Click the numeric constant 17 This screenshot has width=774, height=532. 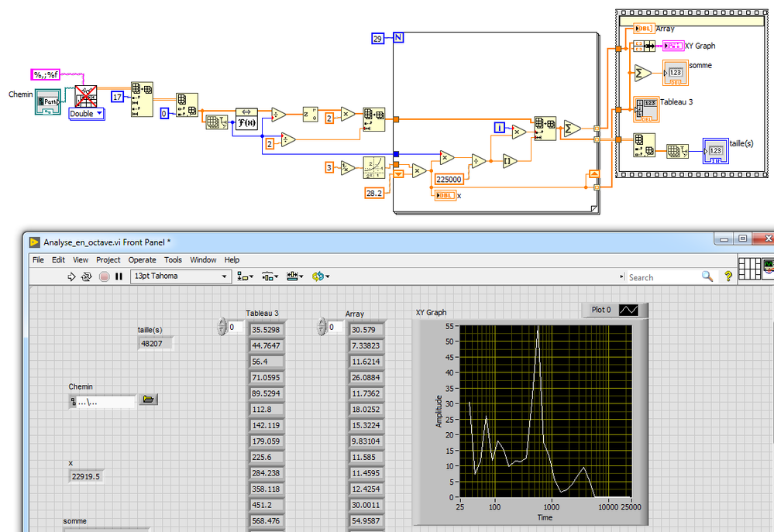click(x=117, y=98)
